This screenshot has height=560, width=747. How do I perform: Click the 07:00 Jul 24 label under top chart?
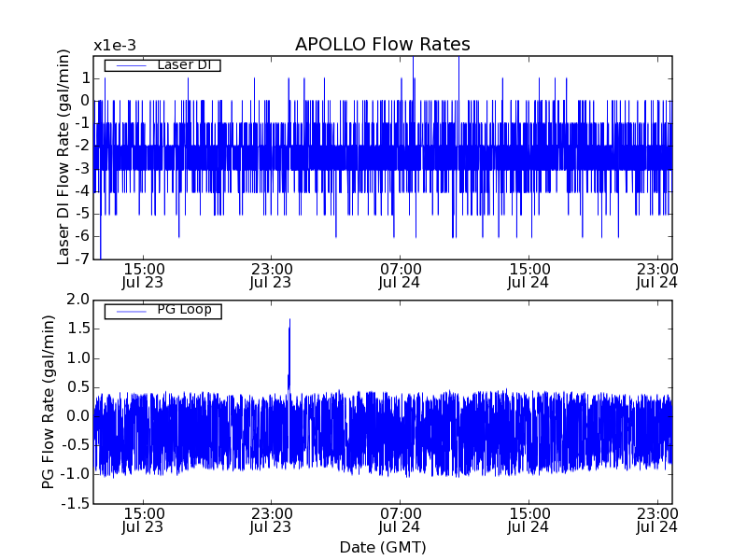pos(400,275)
